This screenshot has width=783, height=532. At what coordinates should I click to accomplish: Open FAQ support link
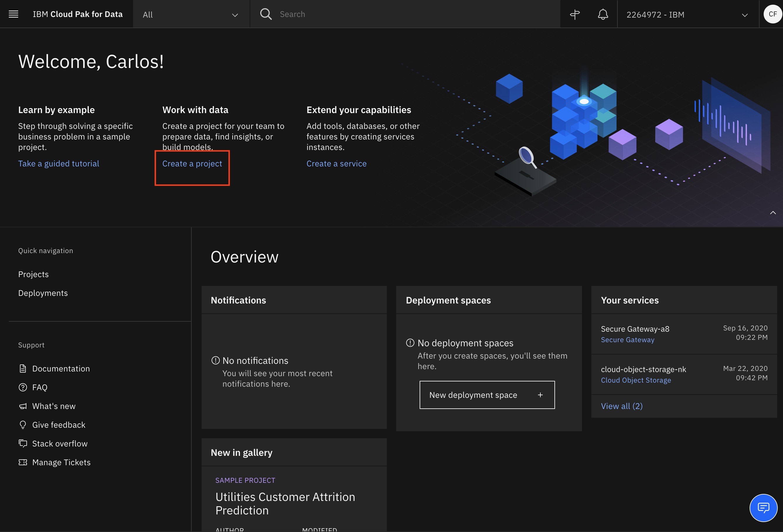coord(40,387)
